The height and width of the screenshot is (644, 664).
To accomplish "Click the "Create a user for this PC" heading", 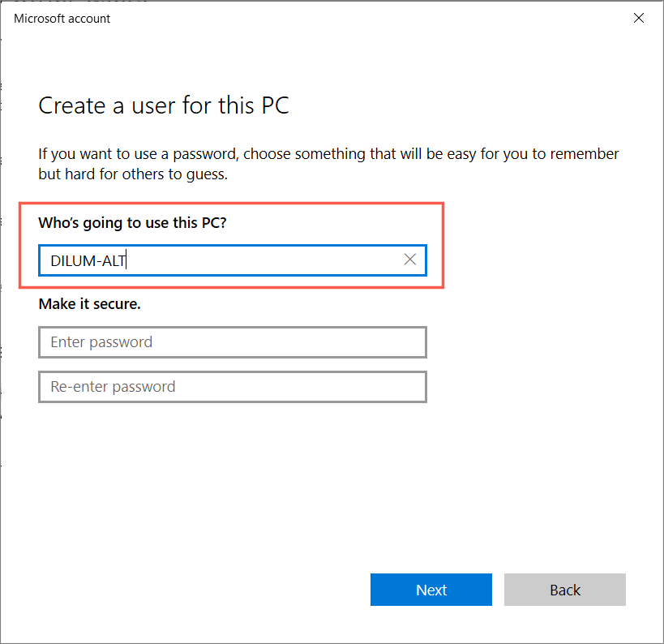I will tap(164, 105).
